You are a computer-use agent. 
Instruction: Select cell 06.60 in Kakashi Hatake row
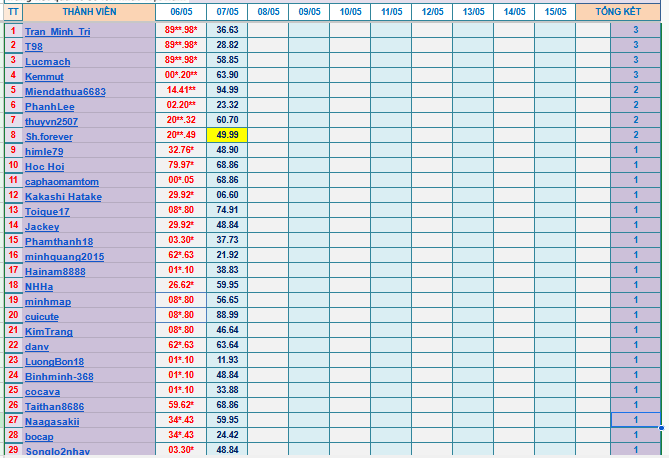point(227,195)
